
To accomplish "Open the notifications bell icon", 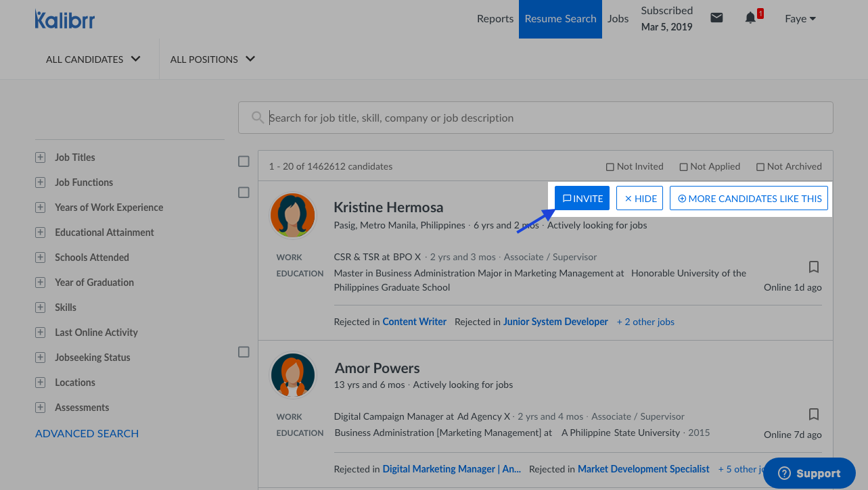I will (750, 18).
